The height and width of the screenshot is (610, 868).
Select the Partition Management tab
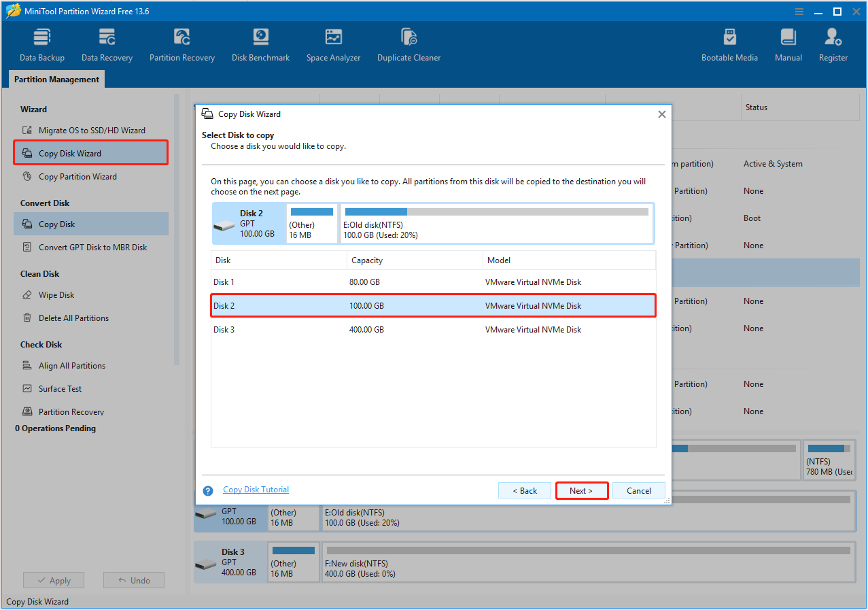click(56, 80)
